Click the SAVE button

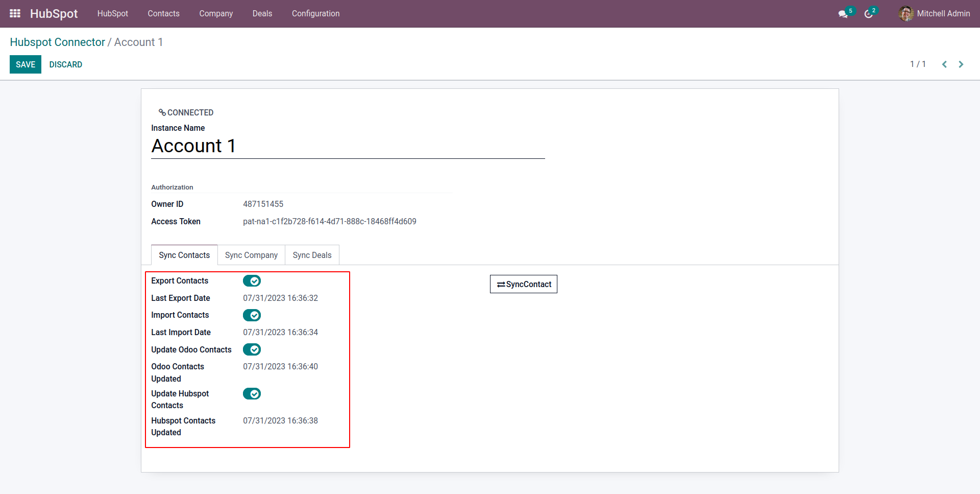point(26,64)
